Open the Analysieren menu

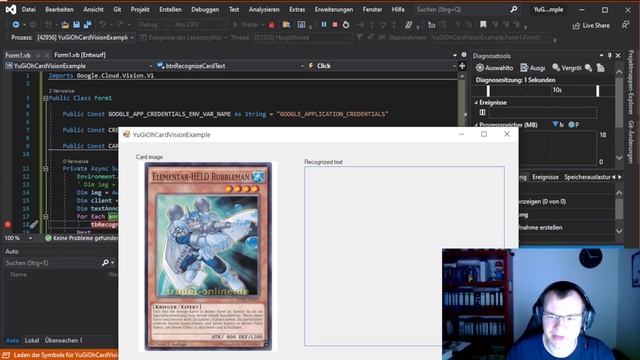pyautogui.click(x=264, y=9)
